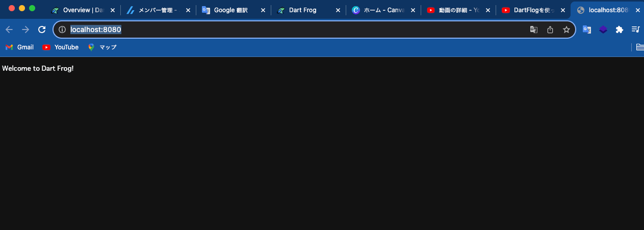This screenshot has height=230, width=644.
Task: View site information for localhost:8080
Action: [x=62, y=30]
